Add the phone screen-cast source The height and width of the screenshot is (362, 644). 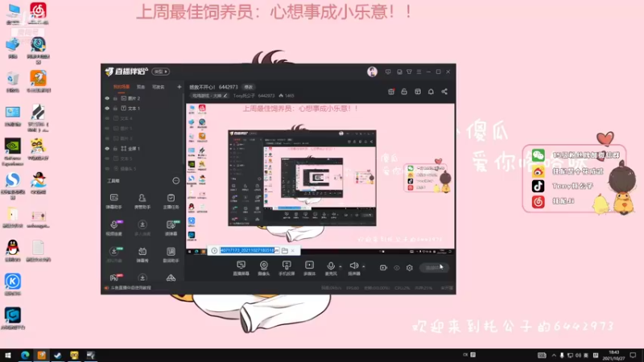click(287, 268)
